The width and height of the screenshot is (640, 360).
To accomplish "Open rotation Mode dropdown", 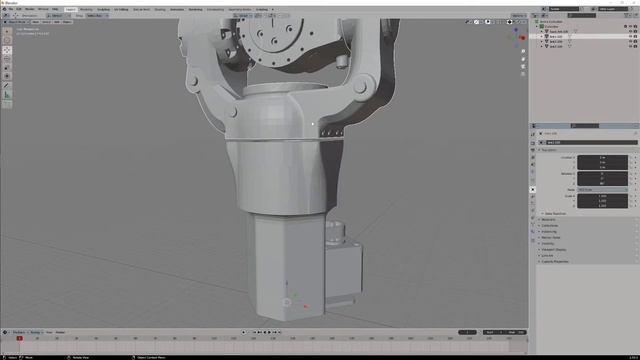I will (x=602, y=190).
